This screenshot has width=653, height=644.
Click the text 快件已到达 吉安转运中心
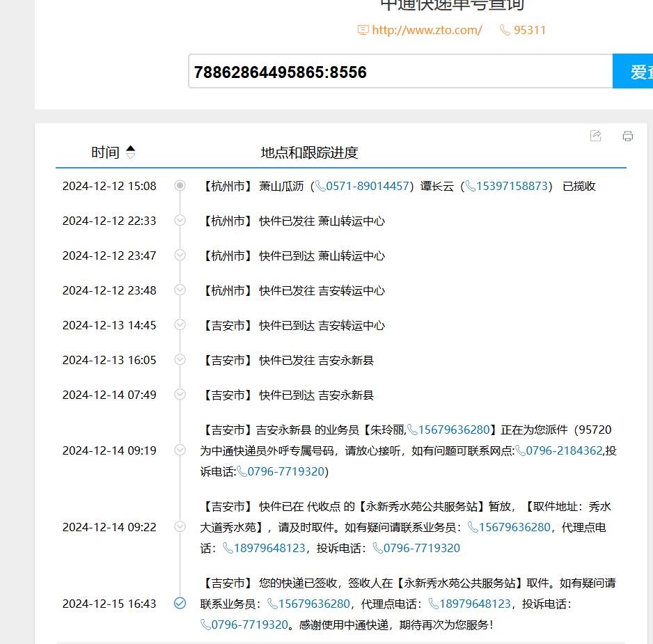coord(322,325)
